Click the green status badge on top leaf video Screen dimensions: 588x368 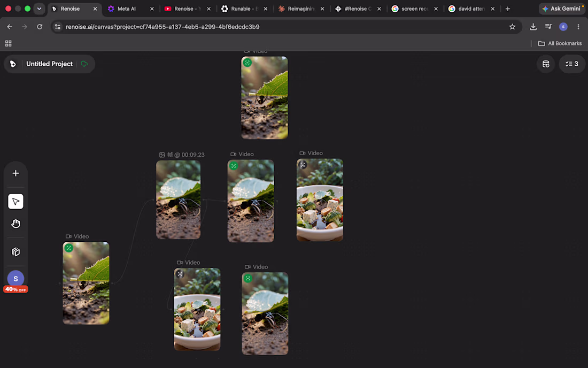[247, 63]
